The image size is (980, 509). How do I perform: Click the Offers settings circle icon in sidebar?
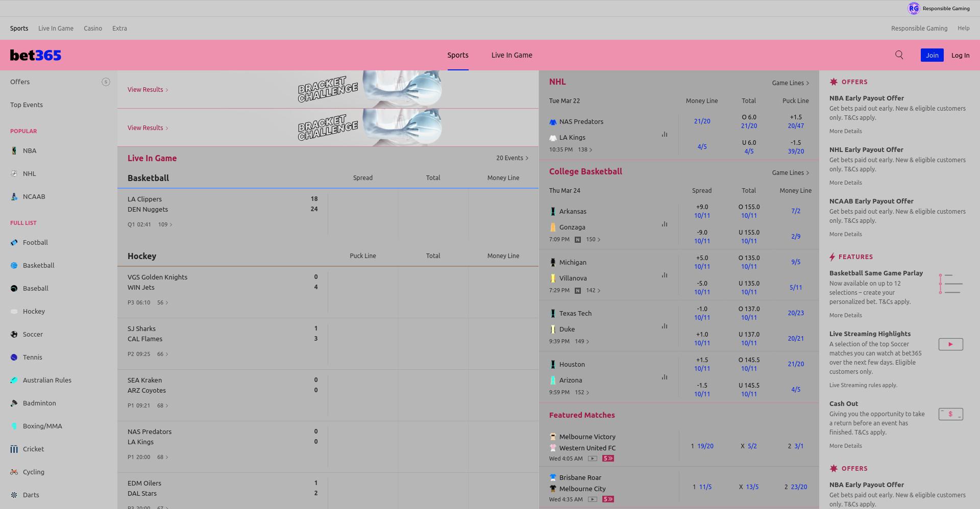click(x=106, y=82)
